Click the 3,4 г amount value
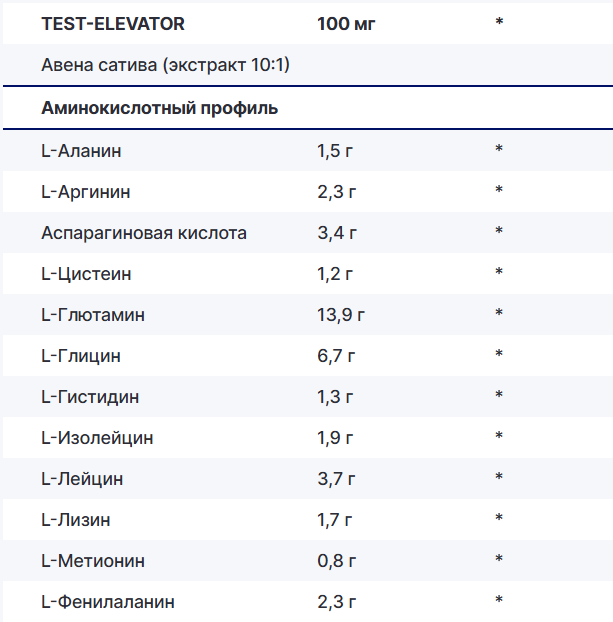 pyautogui.click(x=337, y=233)
